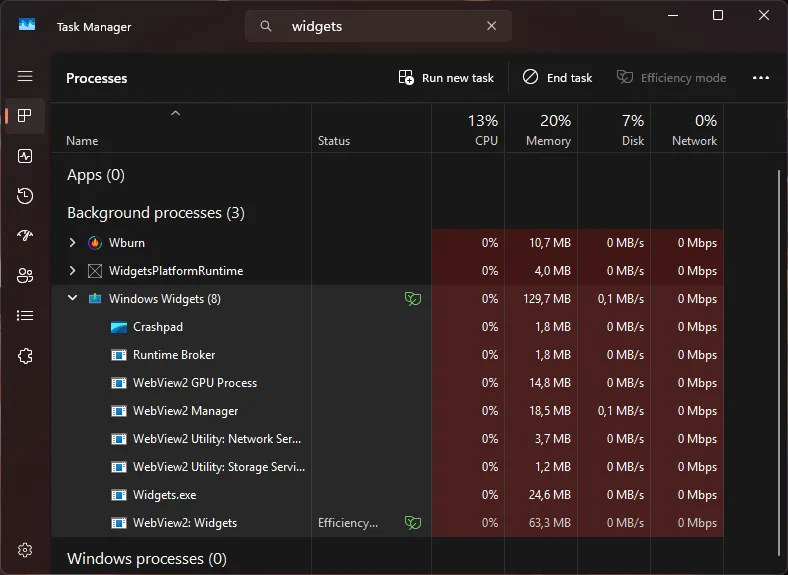Viewport: 788px width, 575px height.
Task: Expand the WidgetsPlatformRuntime process group
Action: [x=72, y=270]
